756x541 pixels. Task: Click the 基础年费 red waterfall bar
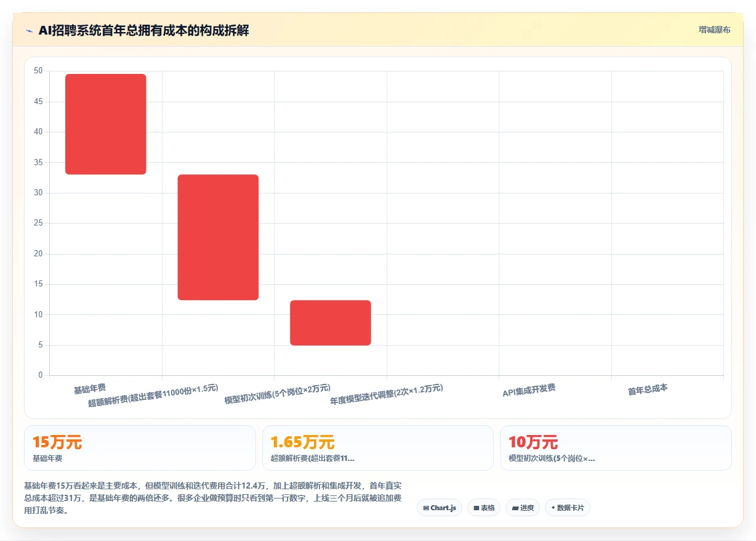106,124
